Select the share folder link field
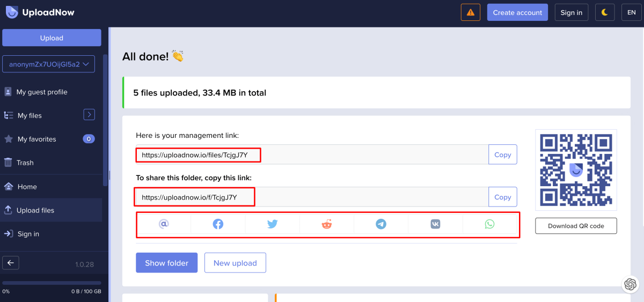The width and height of the screenshot is (644, 302). 311,197
